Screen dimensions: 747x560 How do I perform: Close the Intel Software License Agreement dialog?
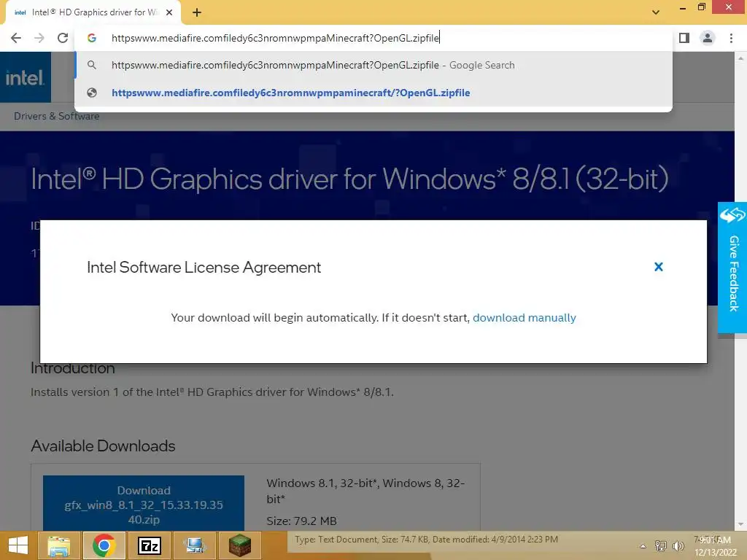tap(659, 267)
